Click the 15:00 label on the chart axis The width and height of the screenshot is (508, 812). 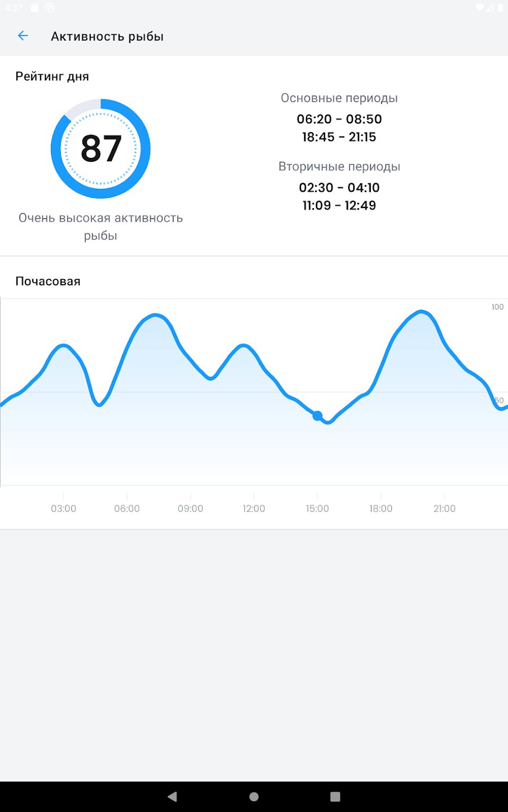(x=317, y=509)
